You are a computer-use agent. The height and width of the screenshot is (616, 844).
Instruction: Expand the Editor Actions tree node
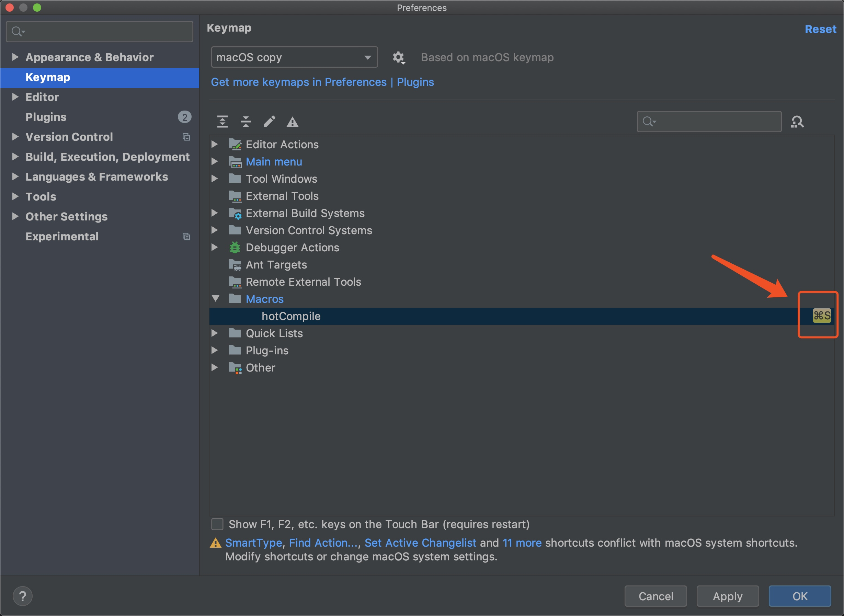215,144
